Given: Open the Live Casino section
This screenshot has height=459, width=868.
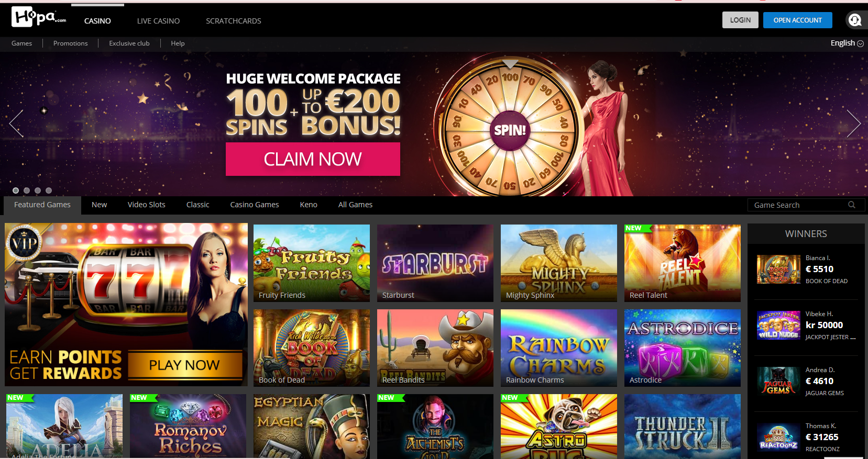Looking at the screenshot, I should (x=158, y=21).
